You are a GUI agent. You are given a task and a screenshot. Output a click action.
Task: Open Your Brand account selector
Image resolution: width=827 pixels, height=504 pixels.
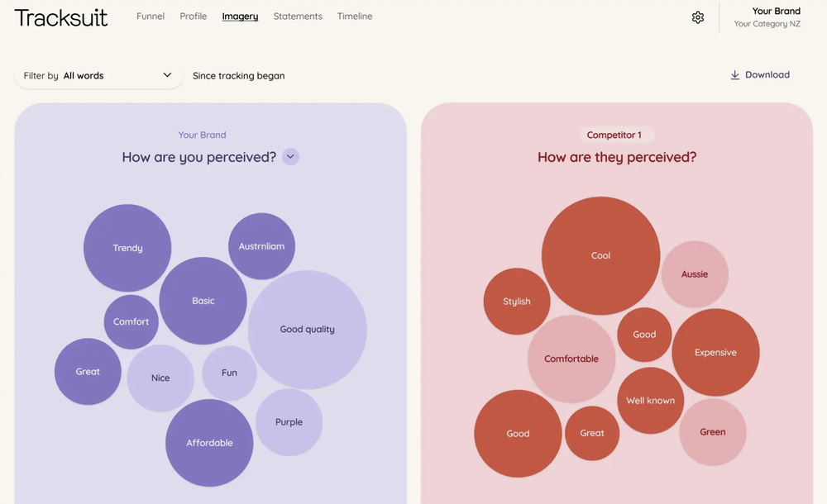[767, 17]
